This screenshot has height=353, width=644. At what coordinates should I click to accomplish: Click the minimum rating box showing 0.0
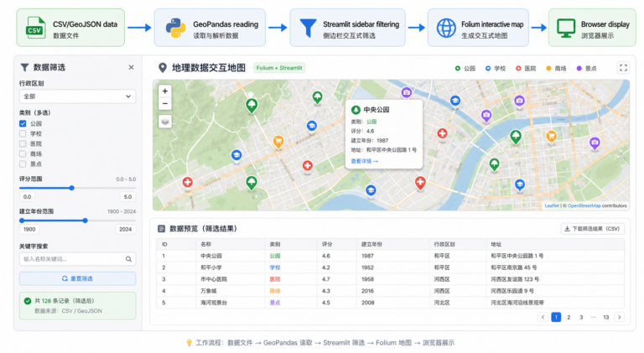pos(28,196)
